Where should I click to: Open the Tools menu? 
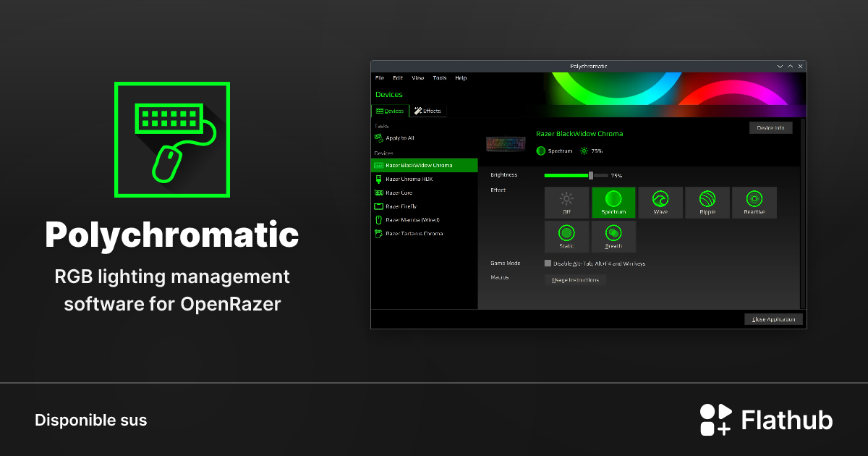coord(439,78)
